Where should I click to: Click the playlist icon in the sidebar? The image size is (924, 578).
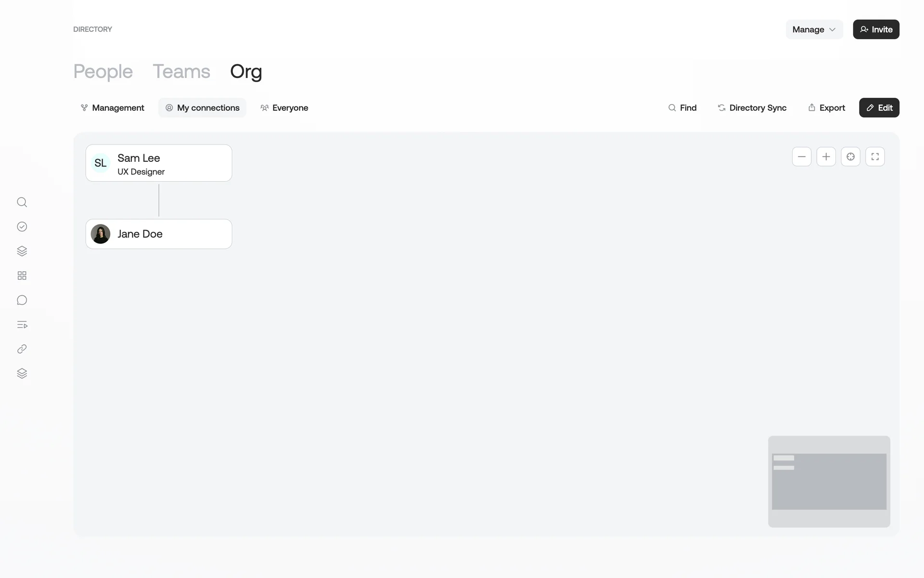point(22,325)
